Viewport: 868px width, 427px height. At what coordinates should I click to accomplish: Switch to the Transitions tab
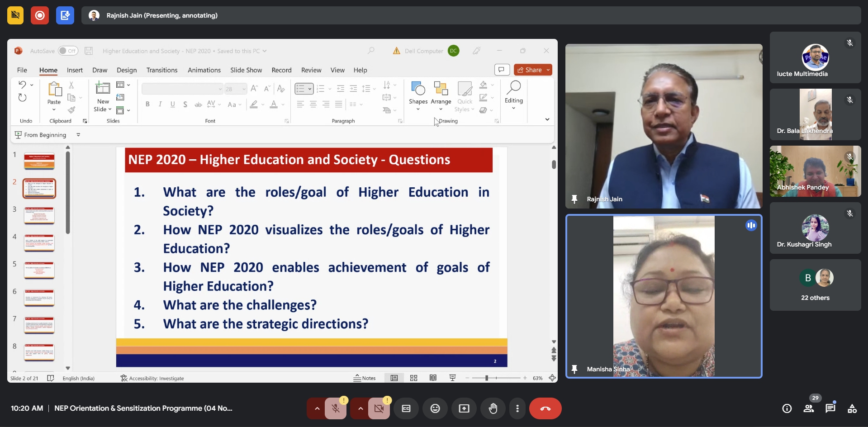click(161, 70)
